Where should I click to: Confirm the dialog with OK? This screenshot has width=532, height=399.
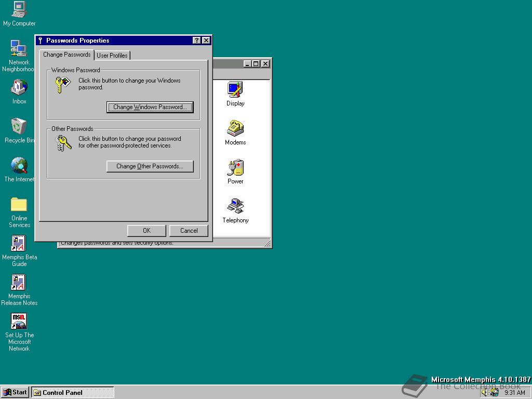click(x=147, y=231)
